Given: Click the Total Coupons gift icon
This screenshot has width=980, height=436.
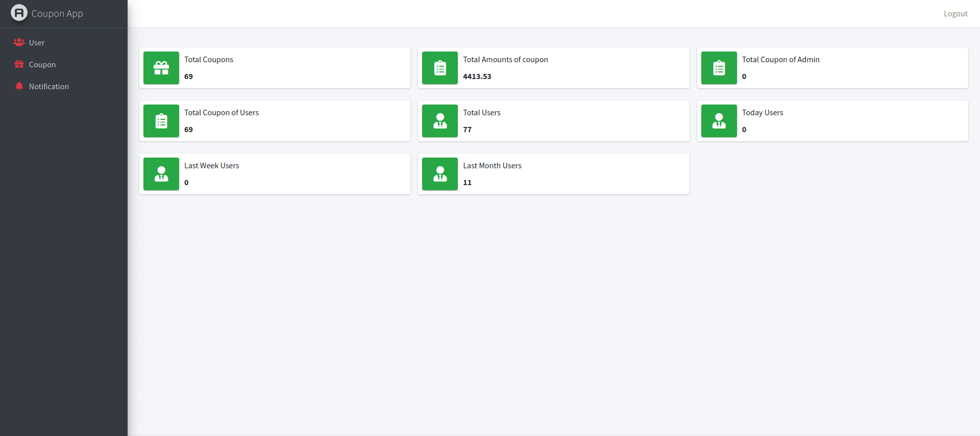Looking at the screenshot, I should coord(161,68).
